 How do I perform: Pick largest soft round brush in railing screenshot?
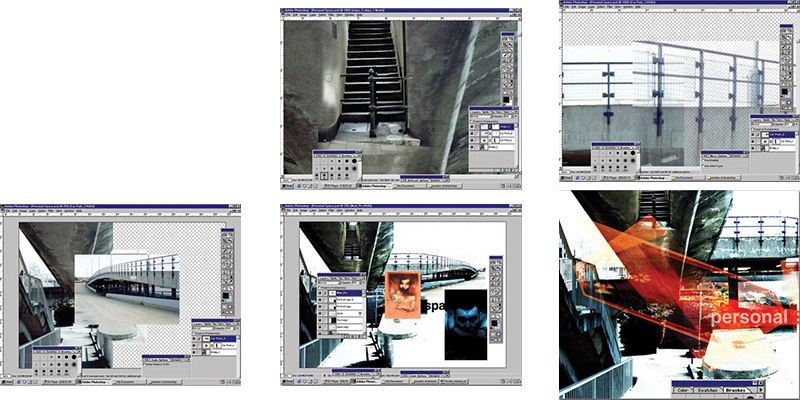(x=633, y=161)
